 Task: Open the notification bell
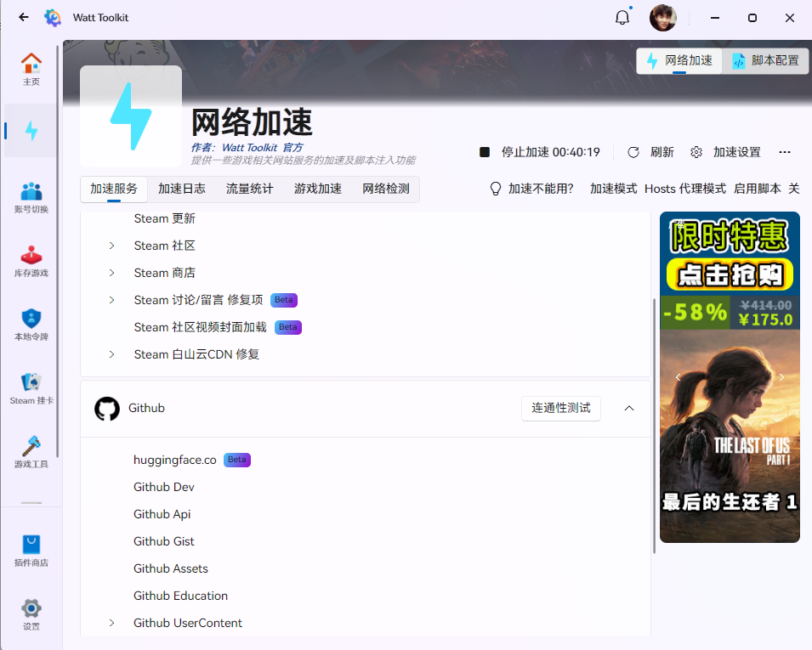click(x=622, y=18)
